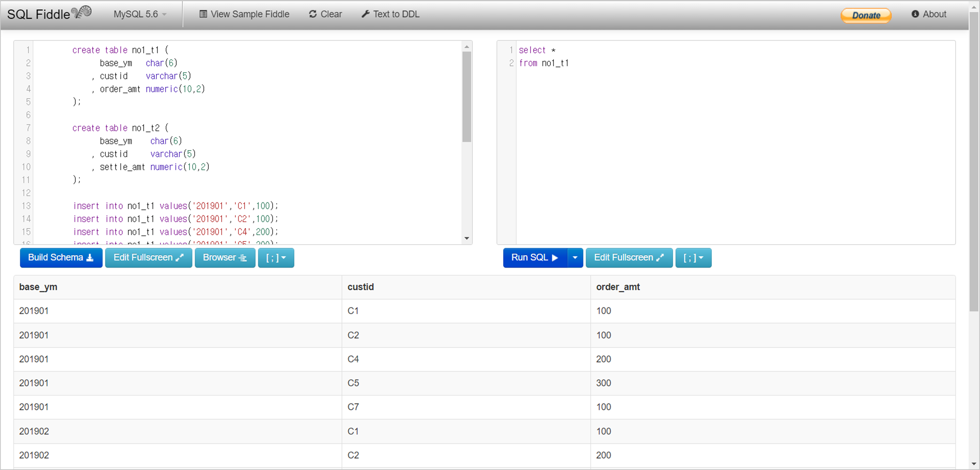Click the Build Schema download icon
This screenshot has height=470, width=980.
[90, 258]
